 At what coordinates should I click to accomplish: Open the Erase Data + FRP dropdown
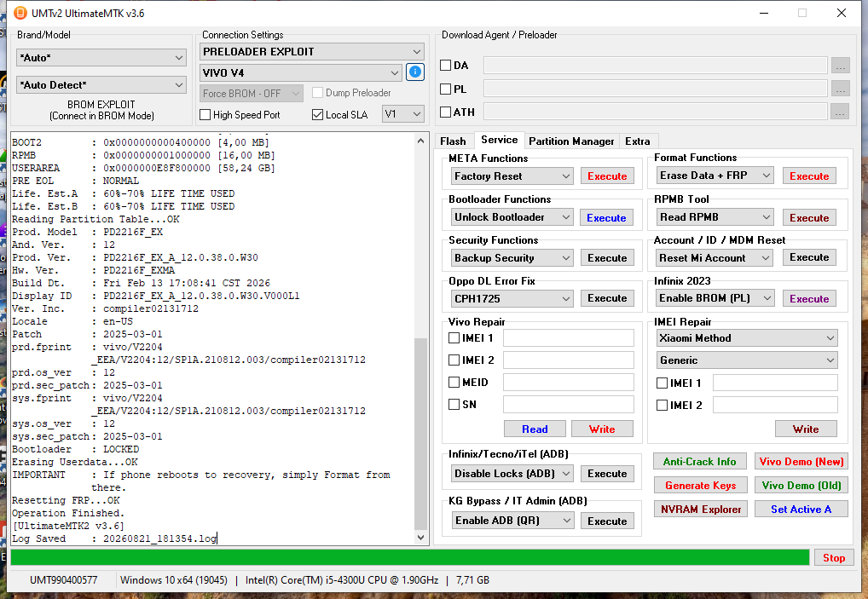(715, 176)
